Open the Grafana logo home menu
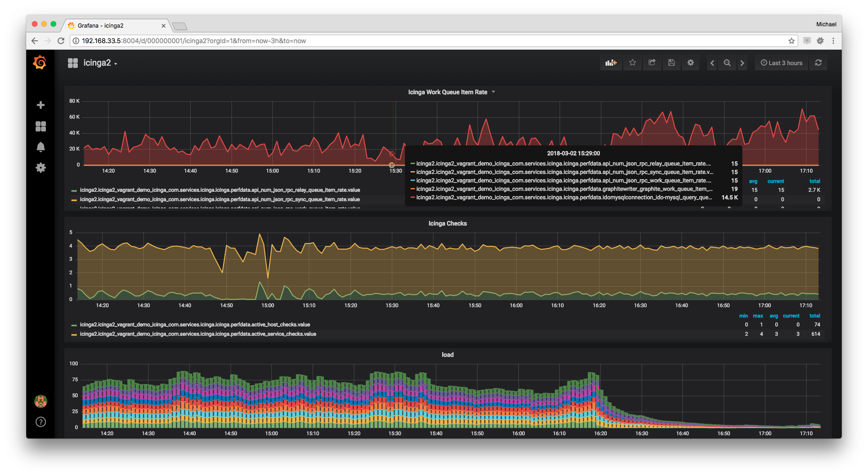868x476 pixels. click(x=40, y=62)
